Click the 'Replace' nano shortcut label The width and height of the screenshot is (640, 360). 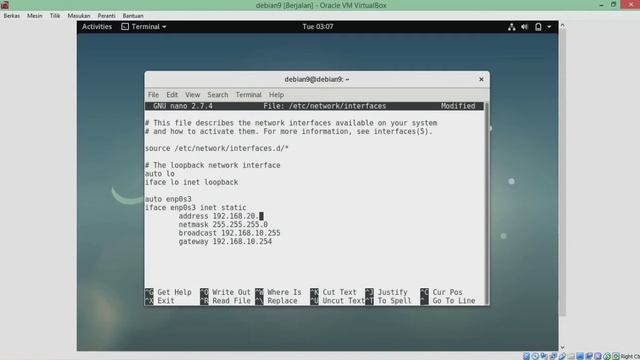click(x=282, y=301)
